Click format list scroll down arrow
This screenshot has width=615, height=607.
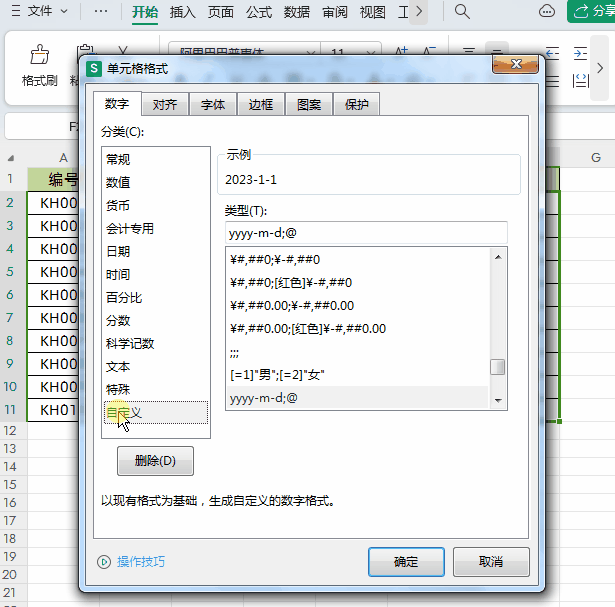click(x=498, y=400)
